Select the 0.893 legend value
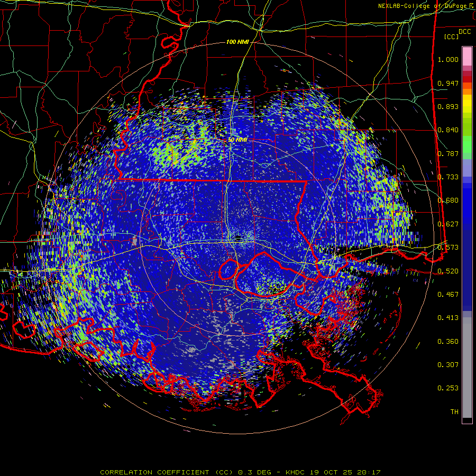 [448, 106]
